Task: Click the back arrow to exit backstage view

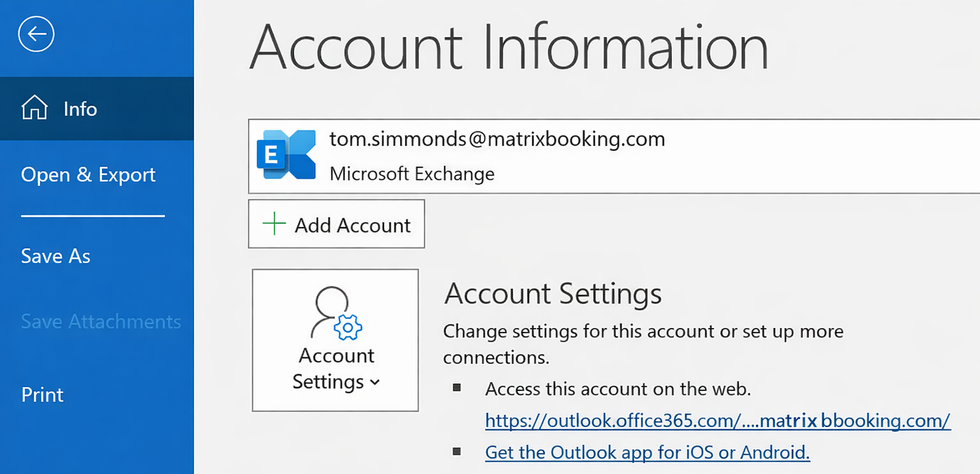Action: pyautogui.click(x=36, y=34)
